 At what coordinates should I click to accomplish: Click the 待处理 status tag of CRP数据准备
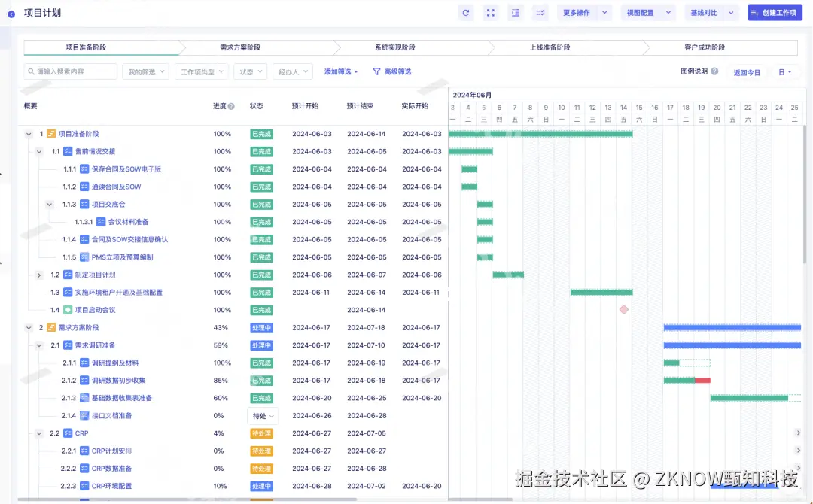[261, 469]
